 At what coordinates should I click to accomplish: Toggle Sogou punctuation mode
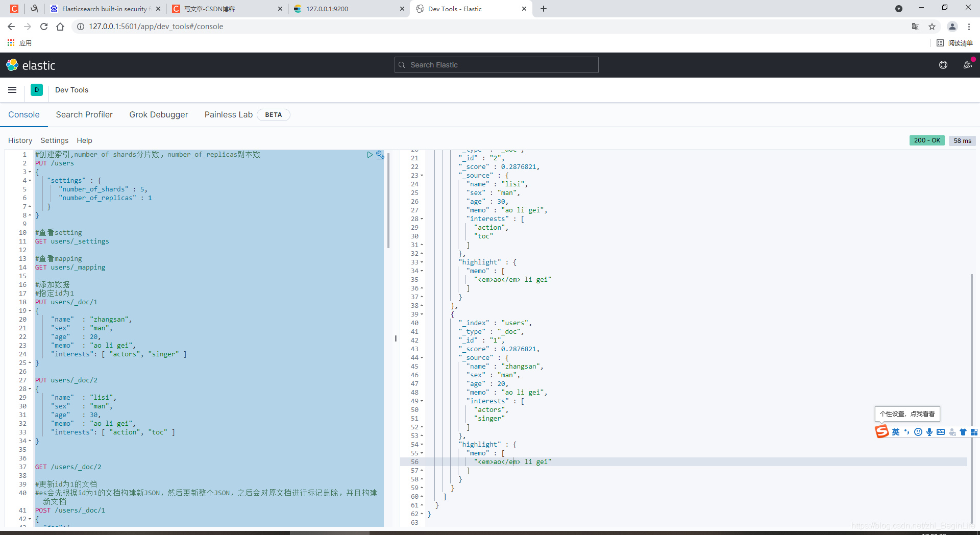pos(907,432)
